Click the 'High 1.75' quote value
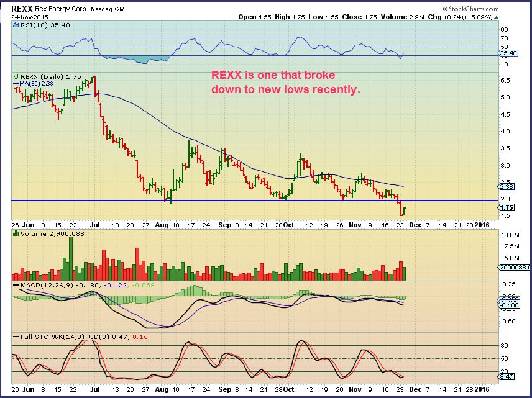The width and height of the screenshot is (532, 398). [x=290, y=17]
